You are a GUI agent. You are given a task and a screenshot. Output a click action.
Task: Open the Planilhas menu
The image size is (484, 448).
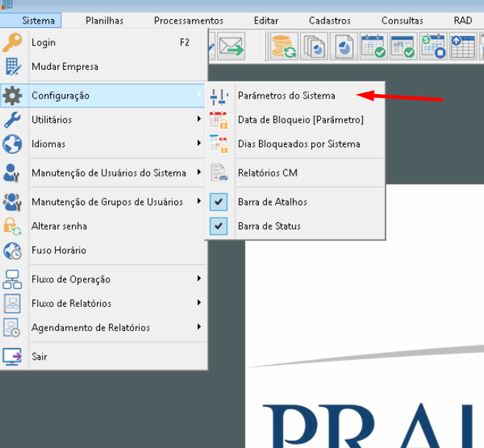(104, 21)
